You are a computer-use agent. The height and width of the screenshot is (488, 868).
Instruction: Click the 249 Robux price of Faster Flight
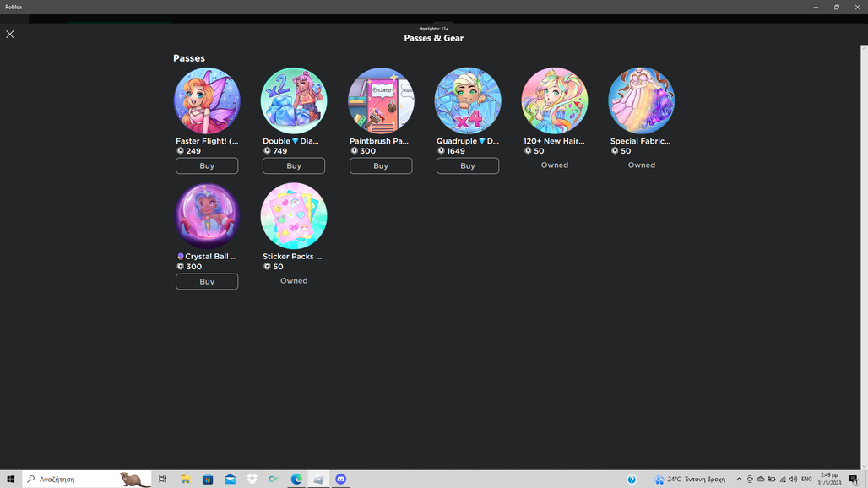[189, 151]
